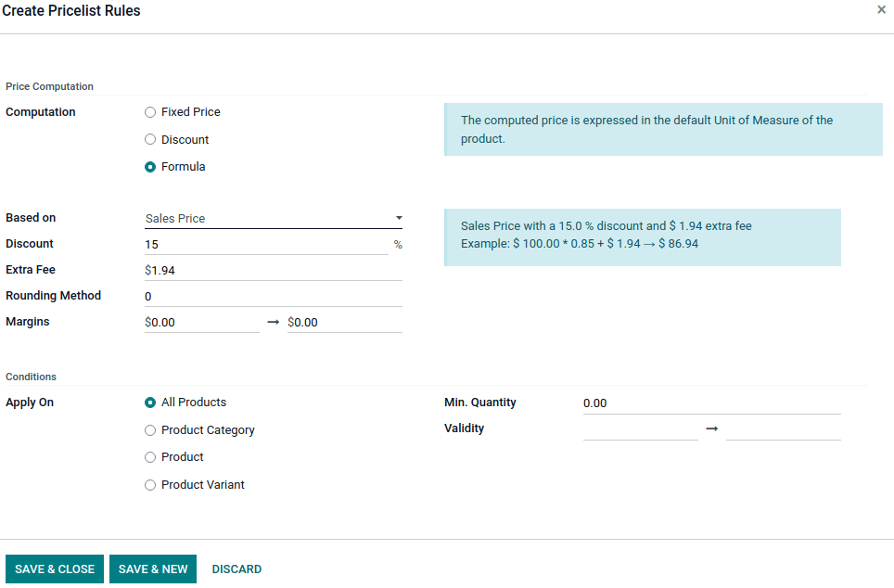
Task: Apply rule on All Products
Action: (149, 403)
